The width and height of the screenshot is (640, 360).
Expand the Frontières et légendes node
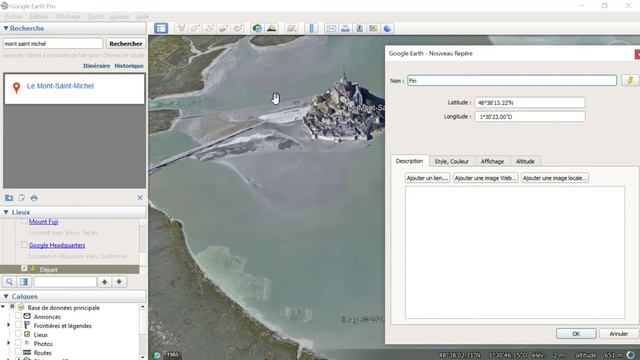tap(8, 325)
